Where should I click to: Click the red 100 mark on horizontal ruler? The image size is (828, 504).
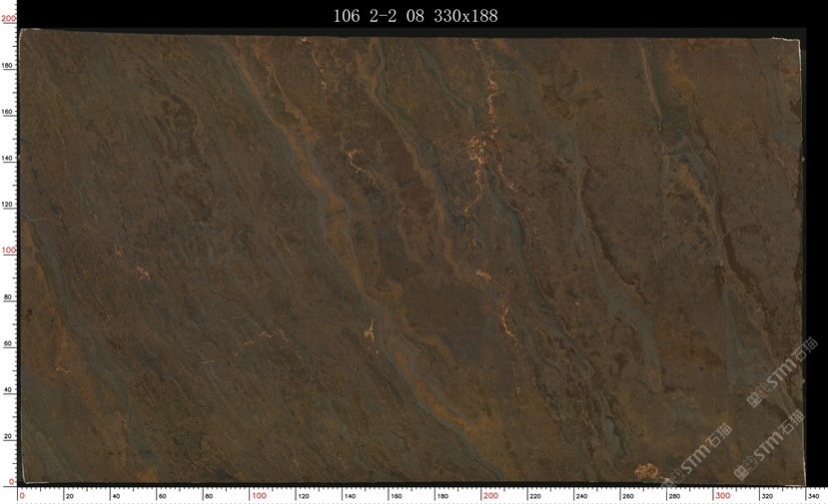click(259, 495)
